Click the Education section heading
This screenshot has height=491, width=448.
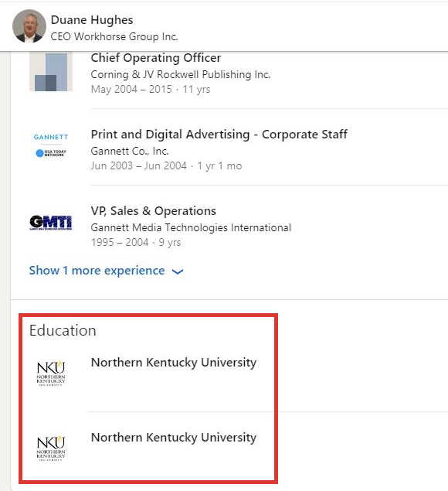pos(63,330)
